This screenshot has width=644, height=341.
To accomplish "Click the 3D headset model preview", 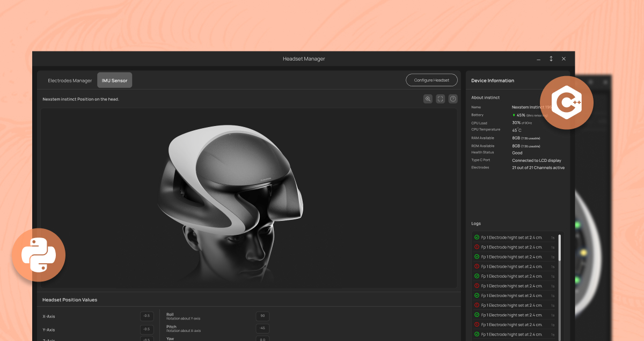I will (249, 198).
